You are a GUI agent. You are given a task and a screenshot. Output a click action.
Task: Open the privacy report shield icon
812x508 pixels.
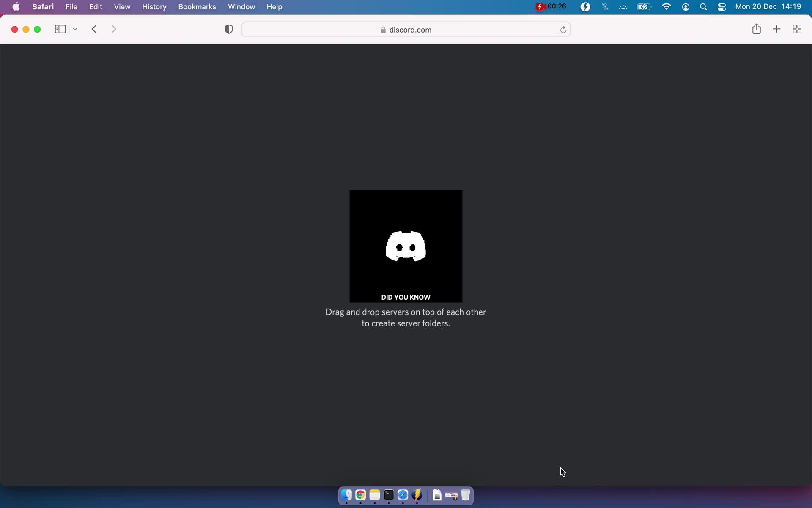(229, 29)
